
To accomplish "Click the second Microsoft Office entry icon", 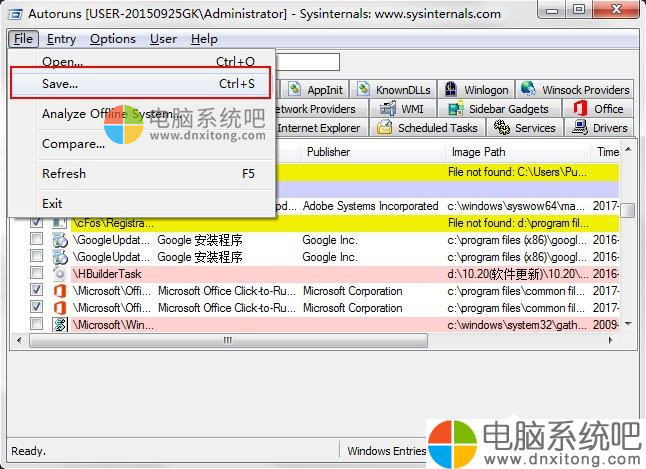I will coord(59,307).
